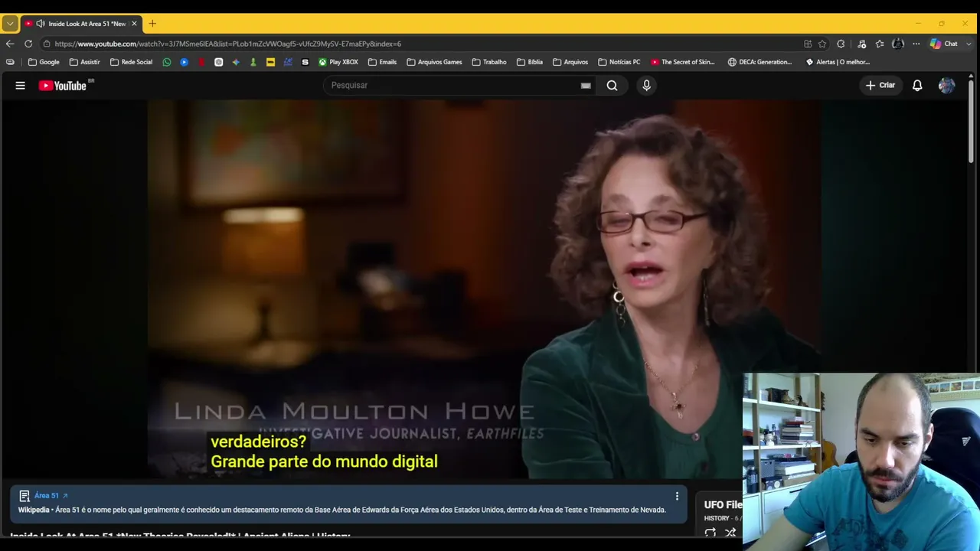
Task: Open the Copilot Chat button
Action: [x=943, y=44]
